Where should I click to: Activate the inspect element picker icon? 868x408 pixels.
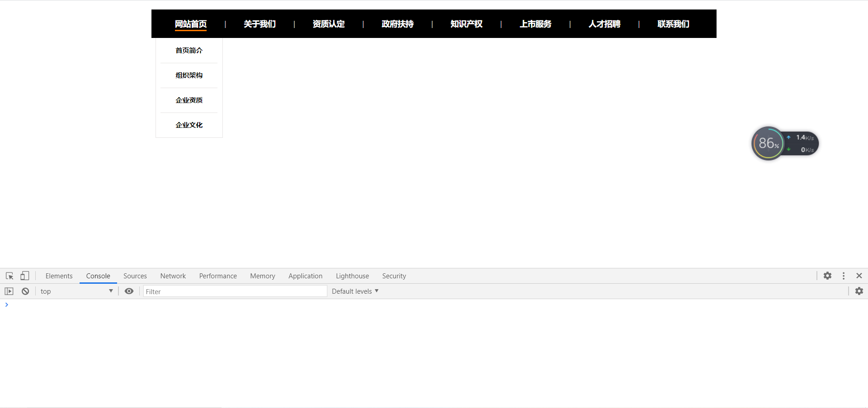pos(9,276)
